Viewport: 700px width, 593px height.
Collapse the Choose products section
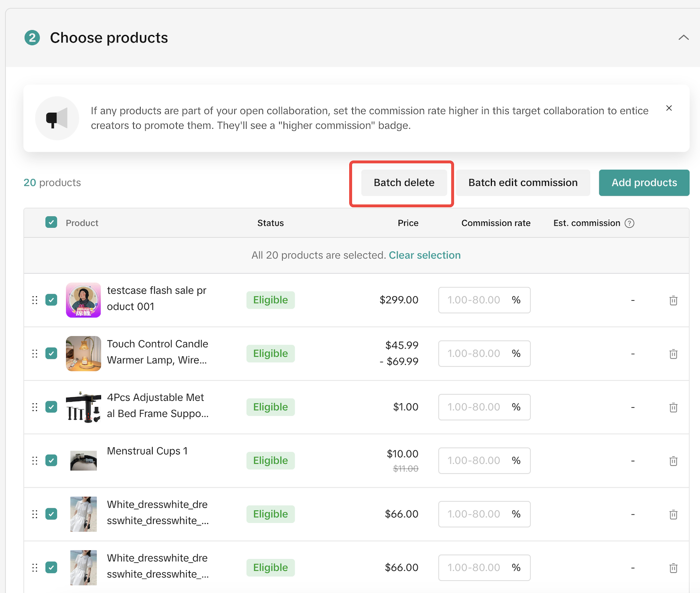pyautogui.click(x=683, y=37)
